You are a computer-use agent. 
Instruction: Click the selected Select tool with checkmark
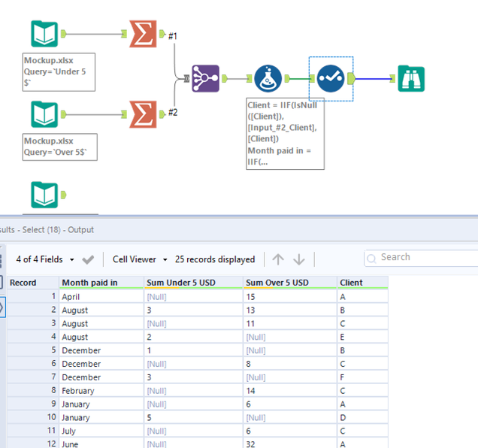331,79
